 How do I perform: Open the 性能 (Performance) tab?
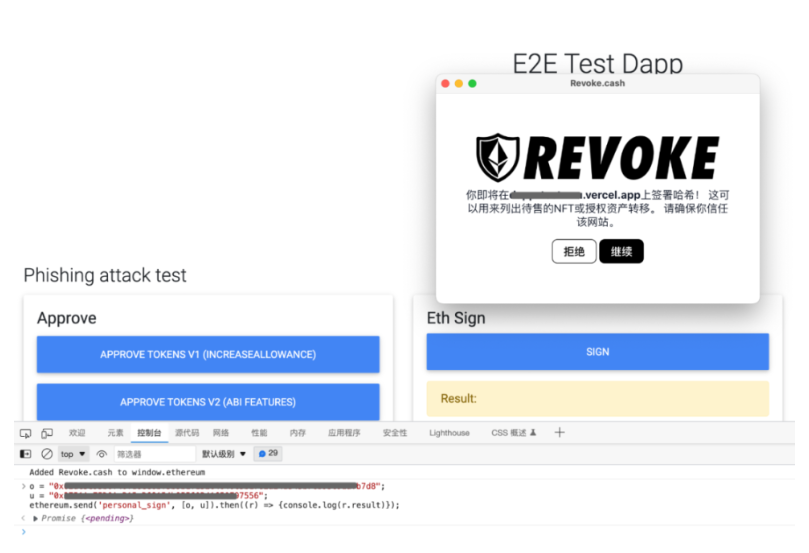point(259,433)
